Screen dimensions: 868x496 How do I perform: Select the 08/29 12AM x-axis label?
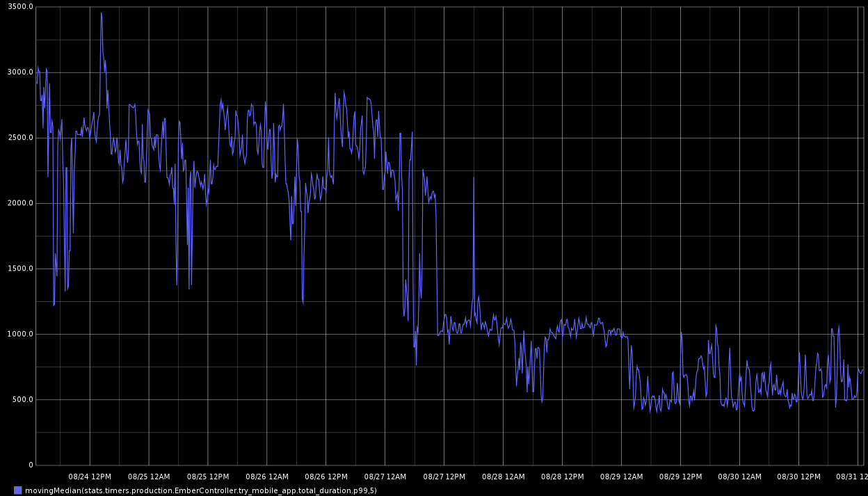622,477
